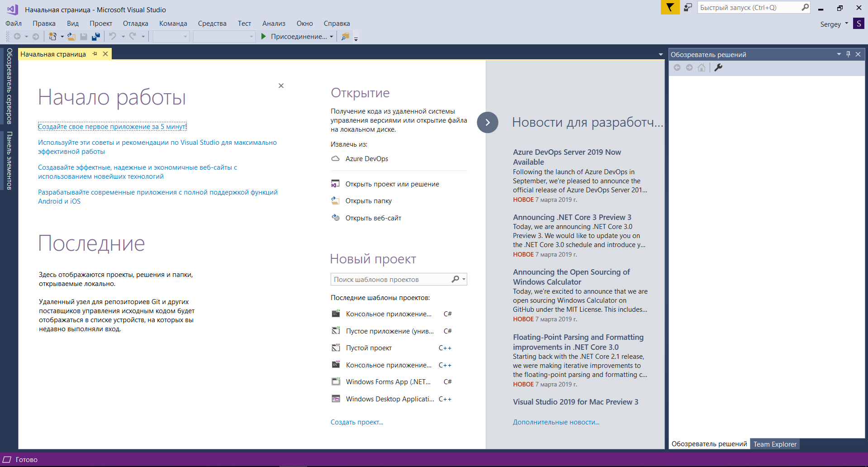
Task: Open the Redo history dropdown arrow
Action: pos(143,36)
